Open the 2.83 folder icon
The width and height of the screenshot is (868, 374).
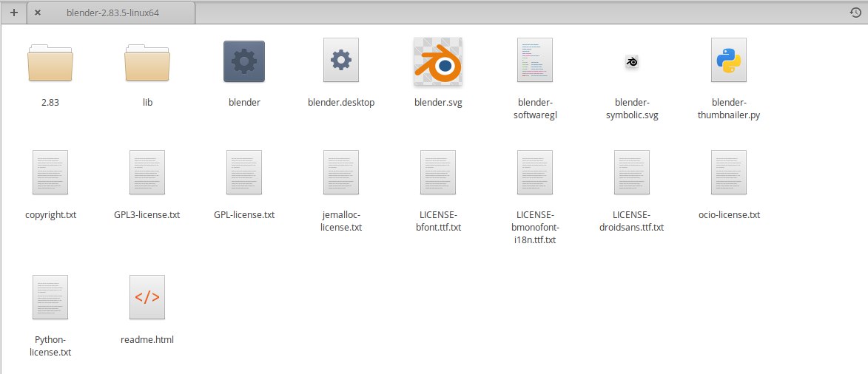(50, 62)
